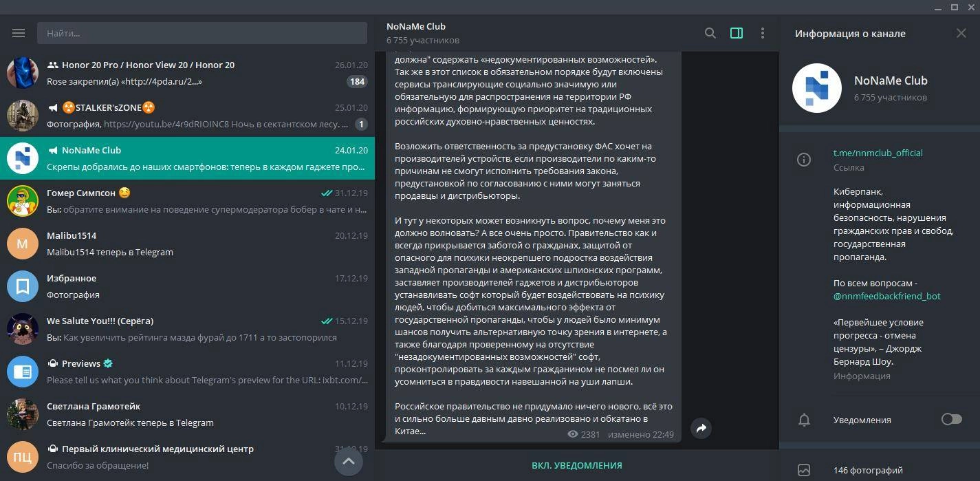Screen dimensions: 980x481
Task: Click the We Salute You avatar
Action: 22,329
